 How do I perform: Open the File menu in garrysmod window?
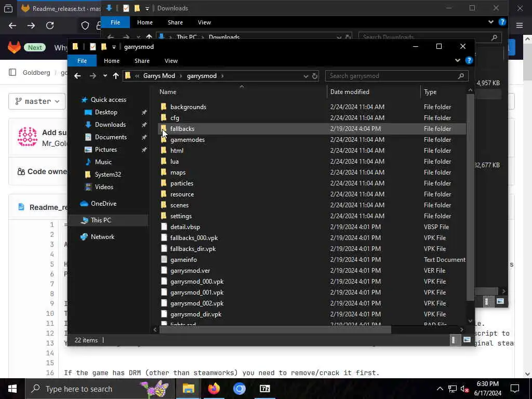tap(82, 61)
